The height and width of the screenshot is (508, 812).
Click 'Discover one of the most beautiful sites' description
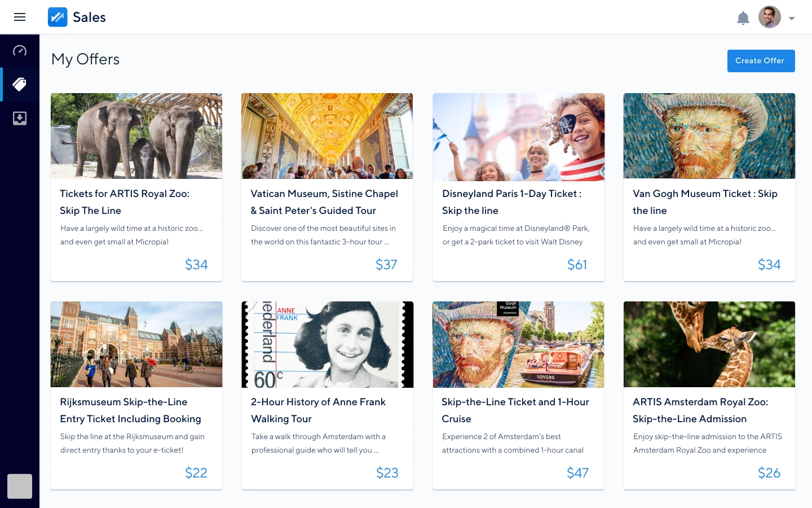[x=323, y=235]
